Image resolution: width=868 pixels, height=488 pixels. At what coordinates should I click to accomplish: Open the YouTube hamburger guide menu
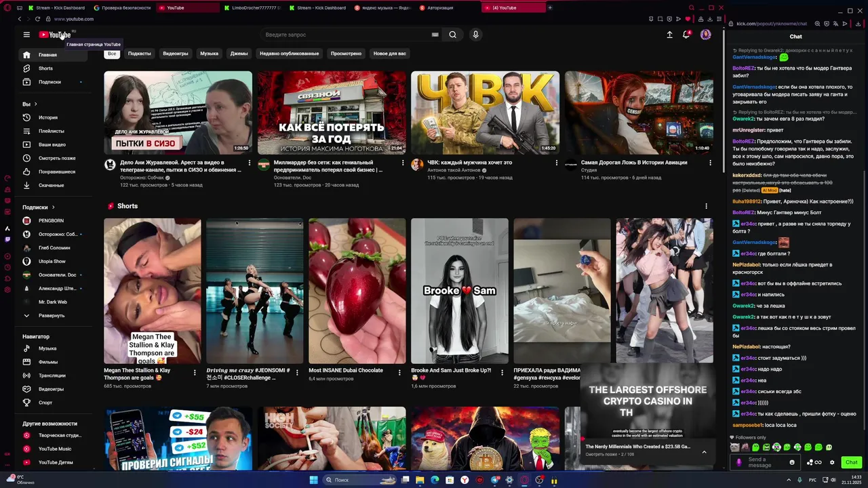26,35
